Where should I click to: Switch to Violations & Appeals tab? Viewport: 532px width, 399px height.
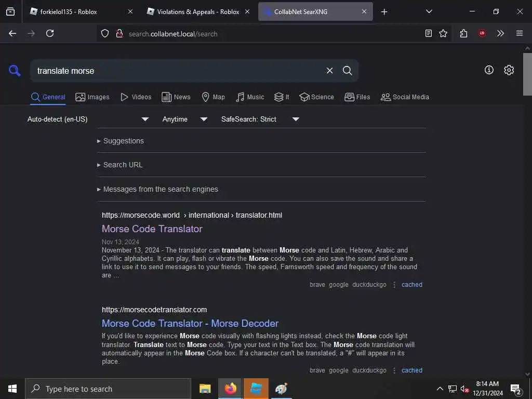[198, 11]
